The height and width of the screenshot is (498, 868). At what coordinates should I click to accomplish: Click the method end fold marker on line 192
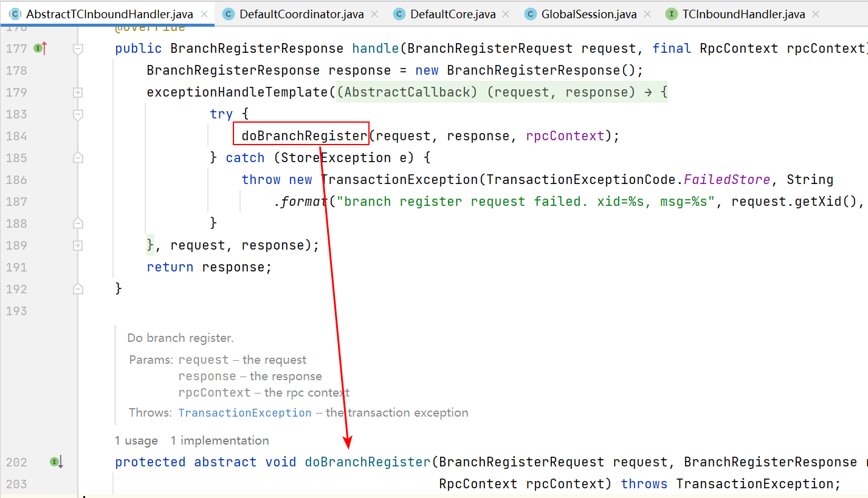pos(78,289)
